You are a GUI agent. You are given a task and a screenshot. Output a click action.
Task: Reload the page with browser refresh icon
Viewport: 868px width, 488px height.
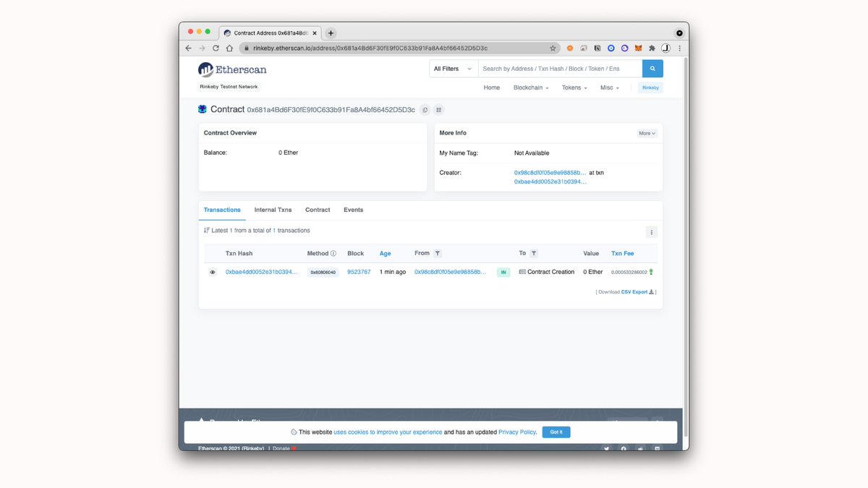216,48
